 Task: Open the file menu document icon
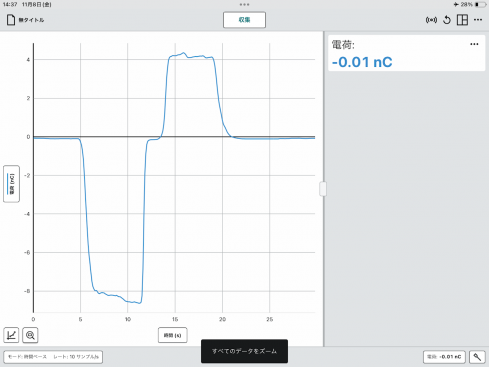[11, 20]
